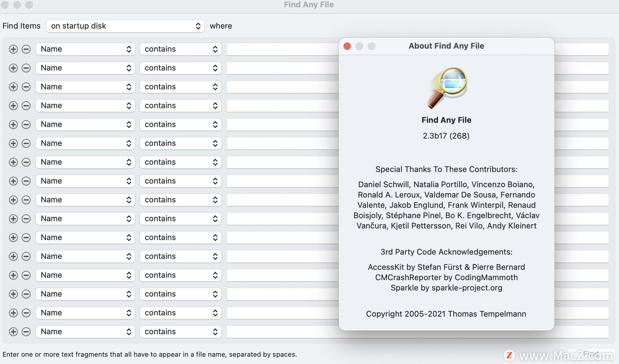Open the 'contains' popup in the last row

point(181,332)
